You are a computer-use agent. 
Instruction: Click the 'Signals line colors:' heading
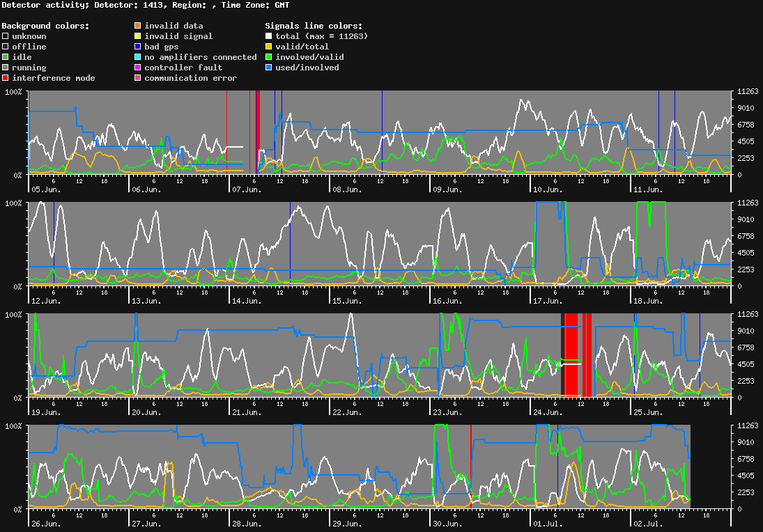pyautogui.click(x=314, y=26)
